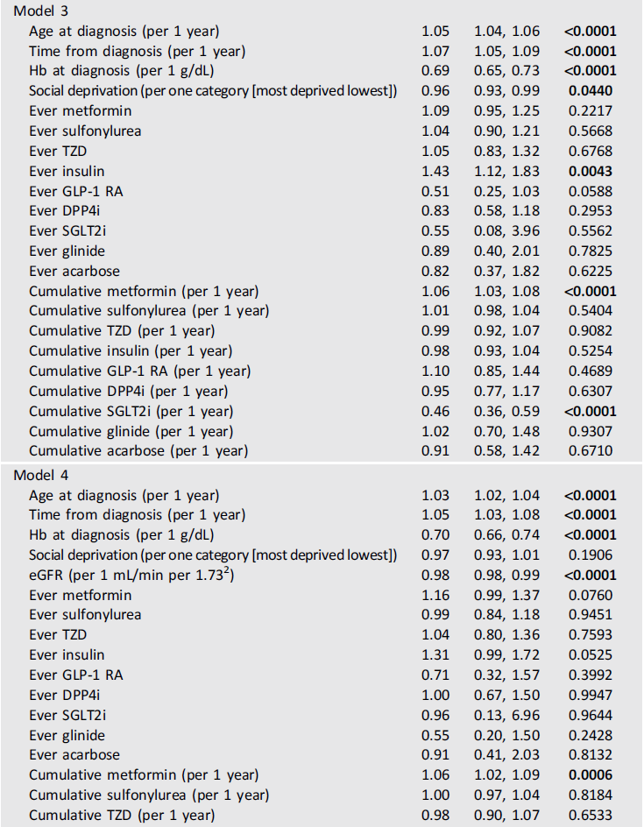
Task: Select the hazard ratio value 0.46
Action: coord(435,412)
